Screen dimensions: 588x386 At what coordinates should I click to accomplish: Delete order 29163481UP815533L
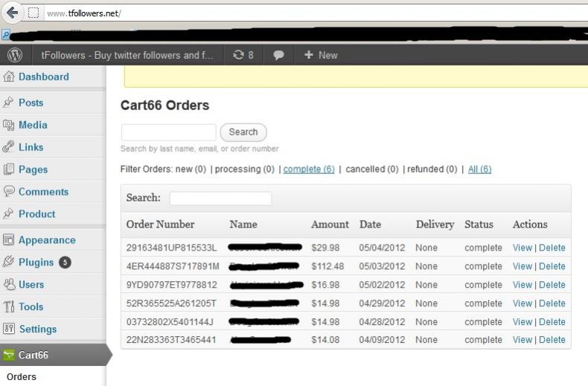(552, 248)
